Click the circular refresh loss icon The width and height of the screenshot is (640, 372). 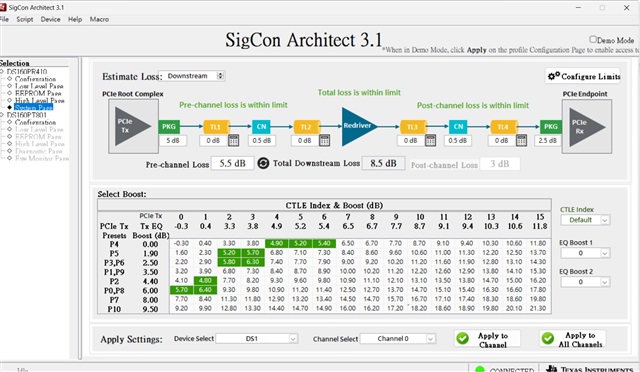263,163
